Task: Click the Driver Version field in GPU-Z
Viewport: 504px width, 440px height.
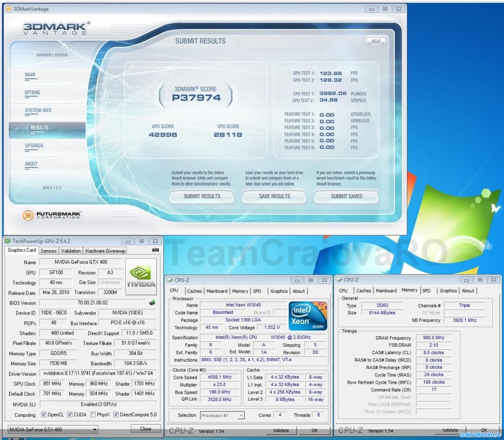Action: 98,374
